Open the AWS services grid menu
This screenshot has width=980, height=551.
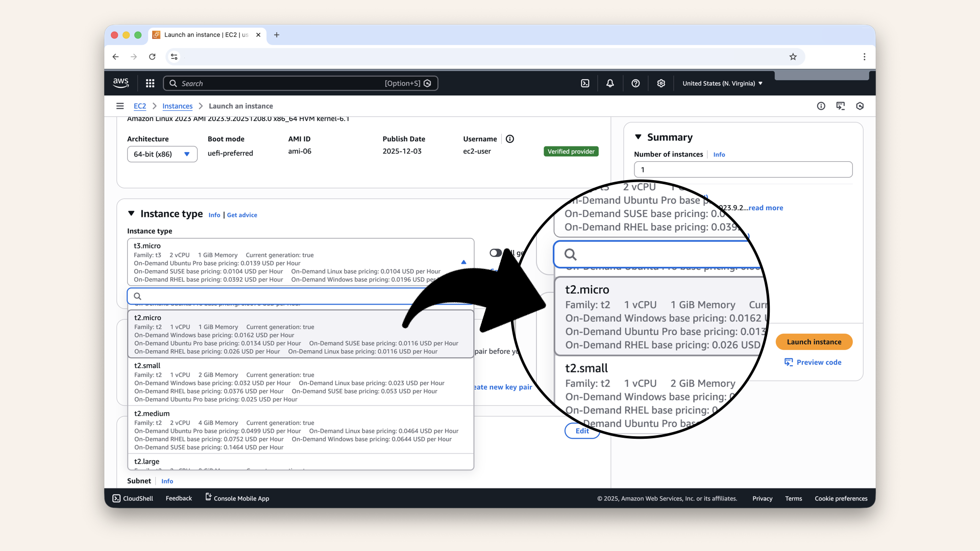coord(150,83)
